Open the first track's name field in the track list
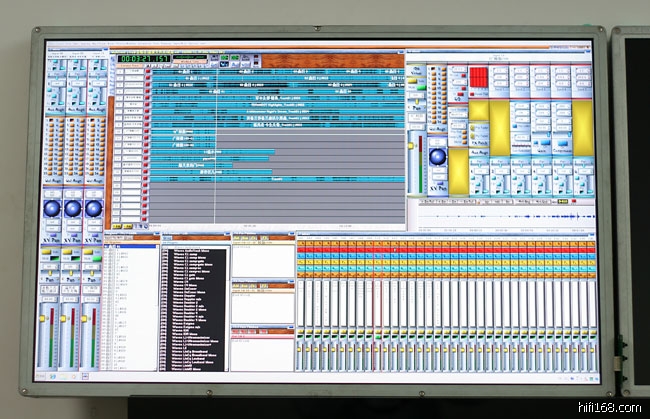Screen dimensions: 650x419 (x=130, y=73)
